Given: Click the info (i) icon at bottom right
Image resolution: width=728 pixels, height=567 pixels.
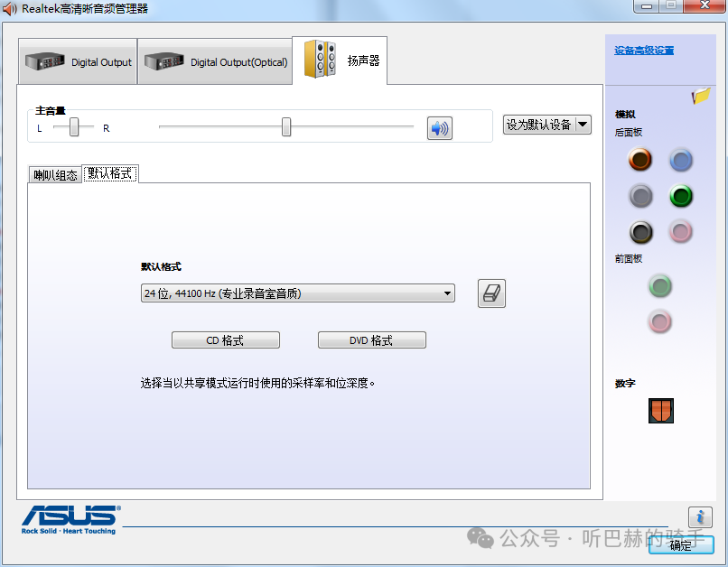Looking at the screenshot, I should coord(700,517).
